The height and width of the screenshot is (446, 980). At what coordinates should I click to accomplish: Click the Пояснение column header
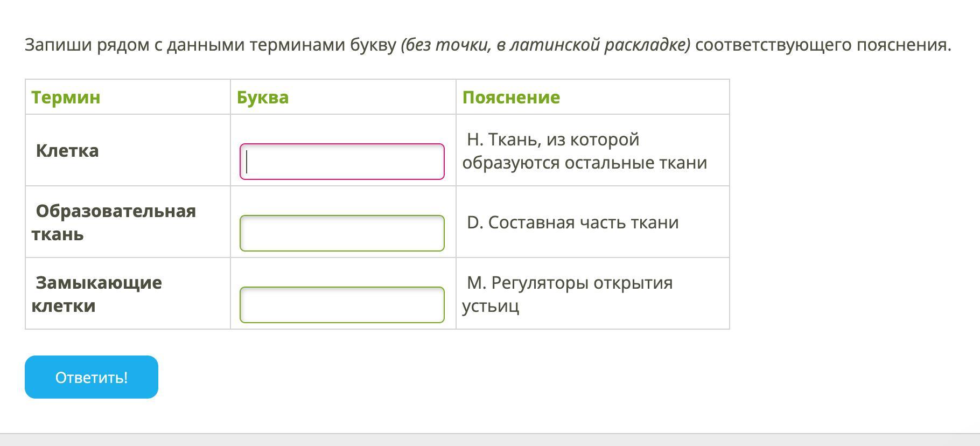click(511, 97)
